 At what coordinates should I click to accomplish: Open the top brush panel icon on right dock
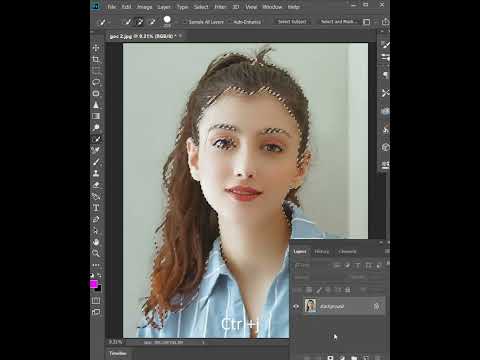click(x=385, y=44)
